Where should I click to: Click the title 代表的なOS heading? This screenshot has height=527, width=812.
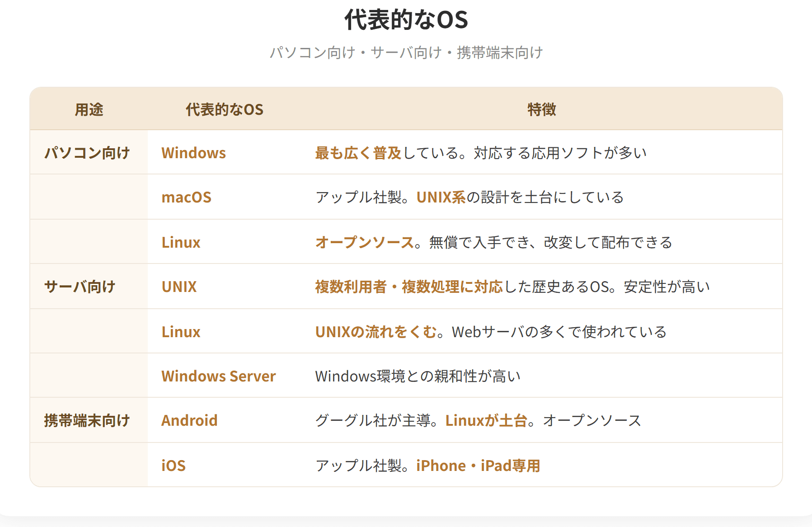click(x=406, y=20)
